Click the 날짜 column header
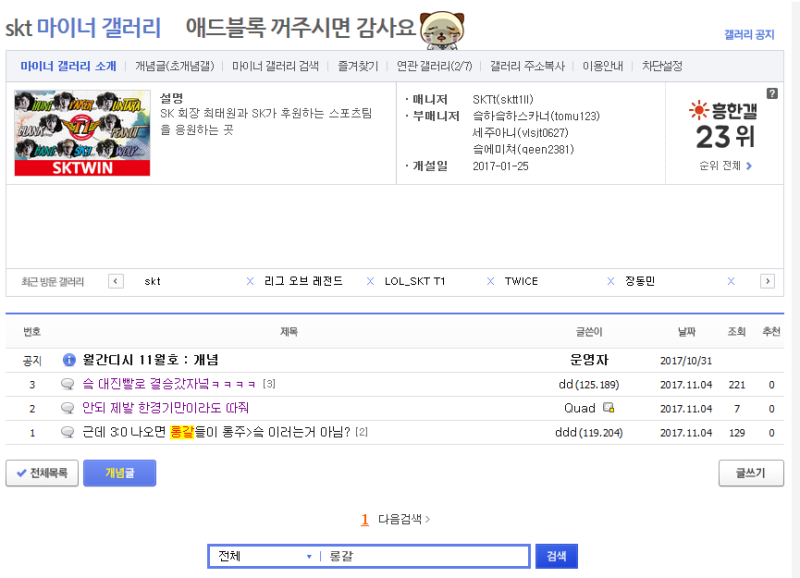Viewport: 800px width, 578px height. (x=686, y=332)
